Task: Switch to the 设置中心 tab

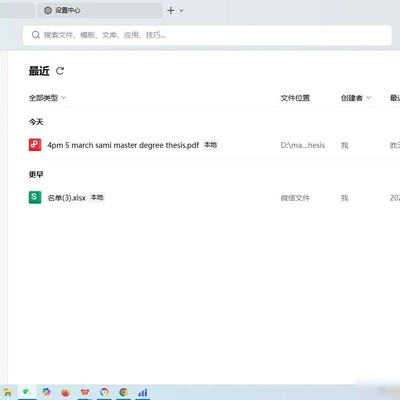Action: coord(100,10)
